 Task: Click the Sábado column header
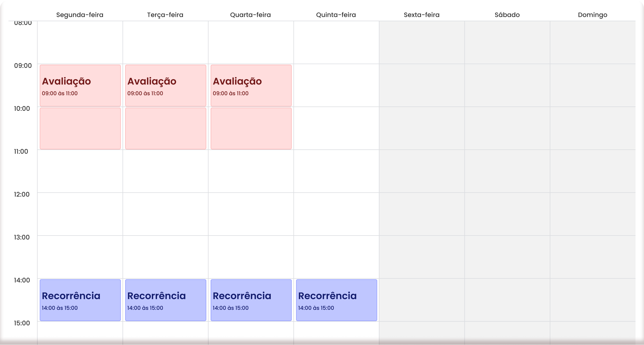(507, 15)
